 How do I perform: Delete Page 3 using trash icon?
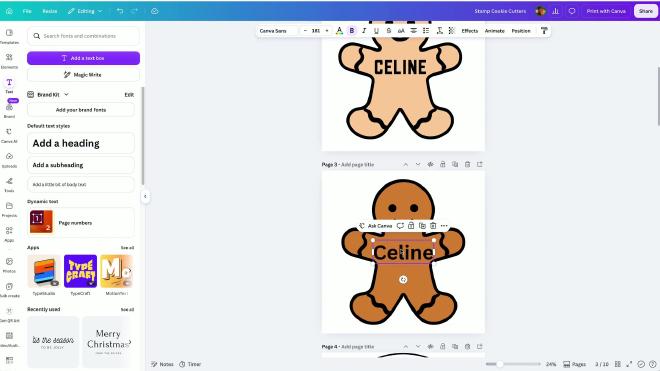pyautogui.click(x=467, y=164)
